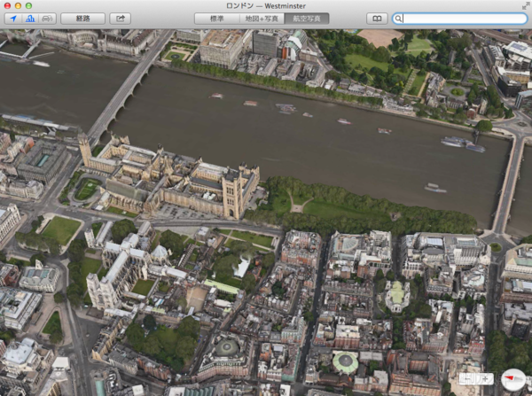532x396 pixels.
Task: Toggle the 3D buildings view icon
Action: point(30,19)
